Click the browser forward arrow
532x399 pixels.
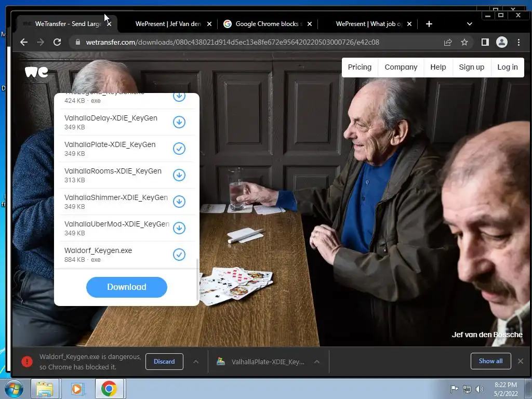[41, 42]
